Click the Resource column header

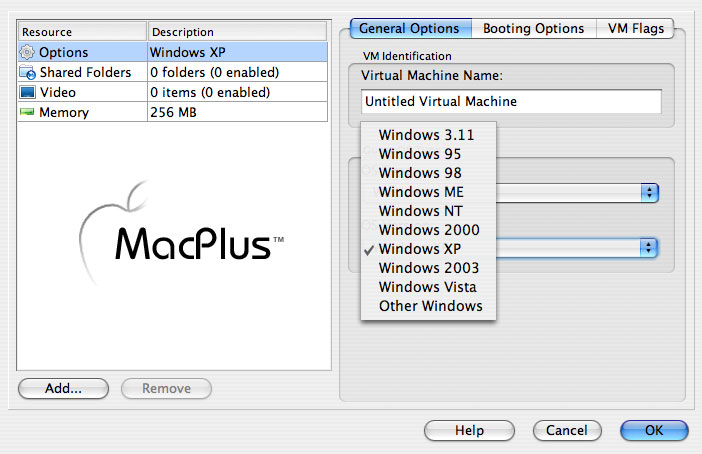coord(82,32)
